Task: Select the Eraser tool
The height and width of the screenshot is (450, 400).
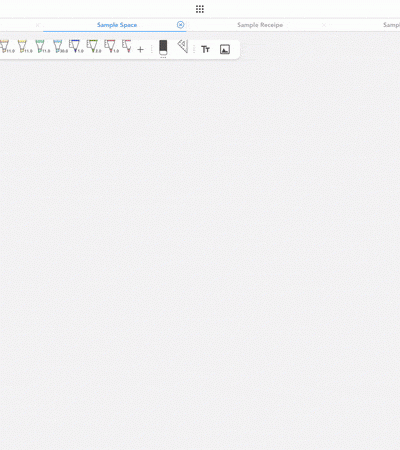Action: [163, 47]
